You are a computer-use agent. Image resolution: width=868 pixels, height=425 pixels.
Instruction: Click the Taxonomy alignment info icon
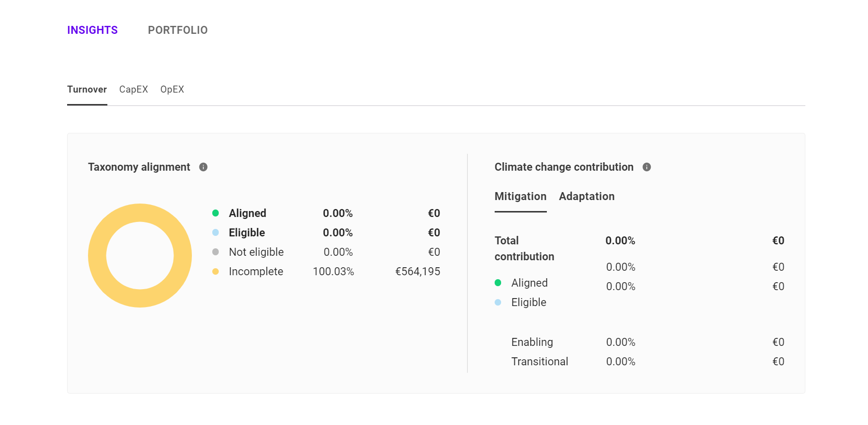pyautogui.click(x=203, y=167)
